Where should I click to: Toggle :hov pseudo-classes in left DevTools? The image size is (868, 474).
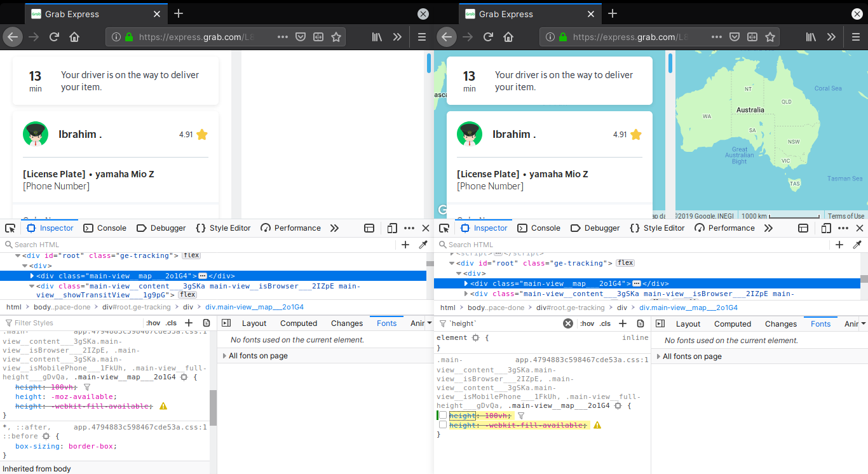tap(153, 323)
